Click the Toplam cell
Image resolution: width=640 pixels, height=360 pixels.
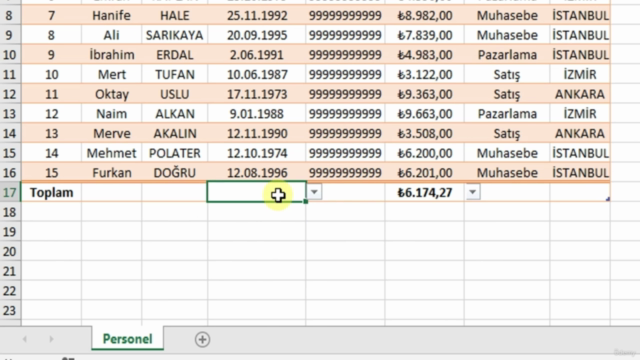[x=51, y=192]
